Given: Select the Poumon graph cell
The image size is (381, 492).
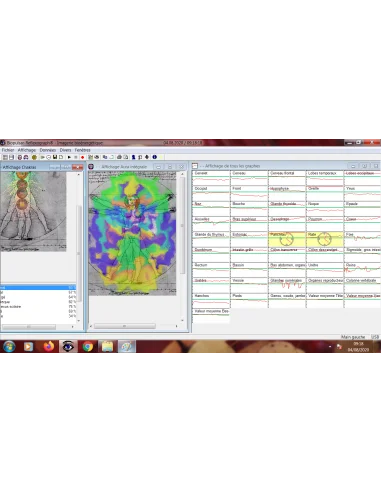Looking at the screenshot, I should (325, 224).
